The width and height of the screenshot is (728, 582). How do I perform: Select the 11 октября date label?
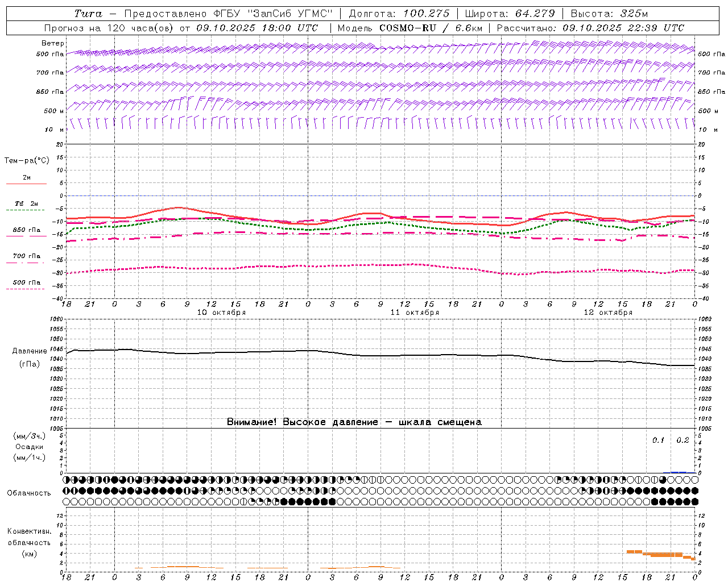[x=415, y=313]
